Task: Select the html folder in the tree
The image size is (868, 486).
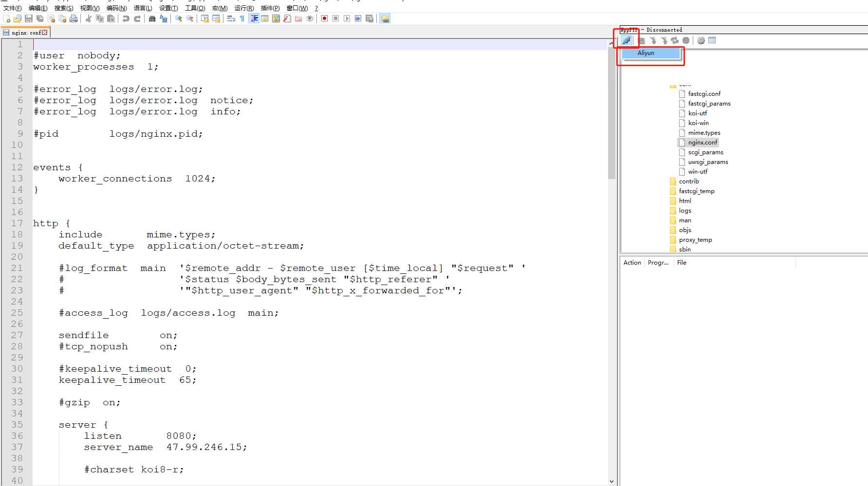Action: click(685, 201)
